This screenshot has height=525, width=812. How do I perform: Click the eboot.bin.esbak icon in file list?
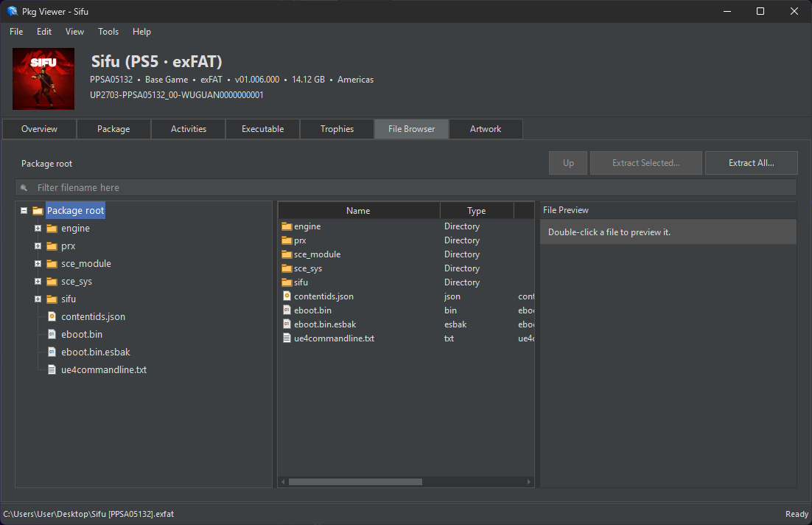[x=287, y=324]
